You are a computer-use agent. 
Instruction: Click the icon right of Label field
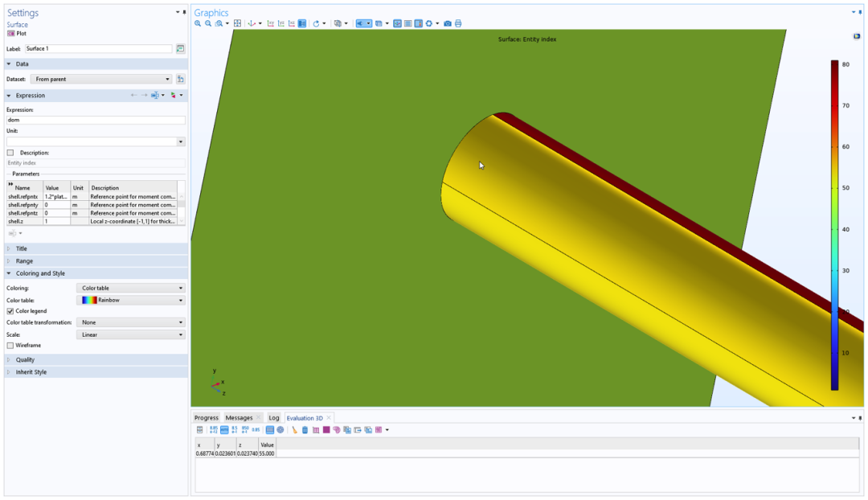click(181, 49)
